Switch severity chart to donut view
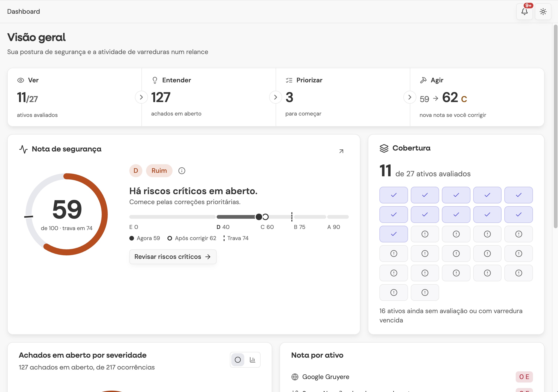The height and width of the screenshot is (392, 558). point(238,360)
